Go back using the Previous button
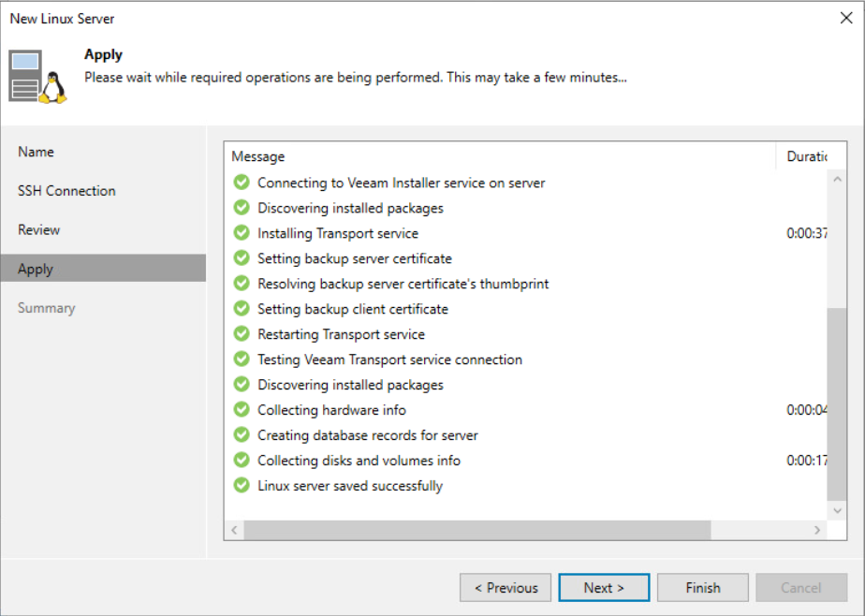This screenshot has width=865, height=616. tap(506, 587)
